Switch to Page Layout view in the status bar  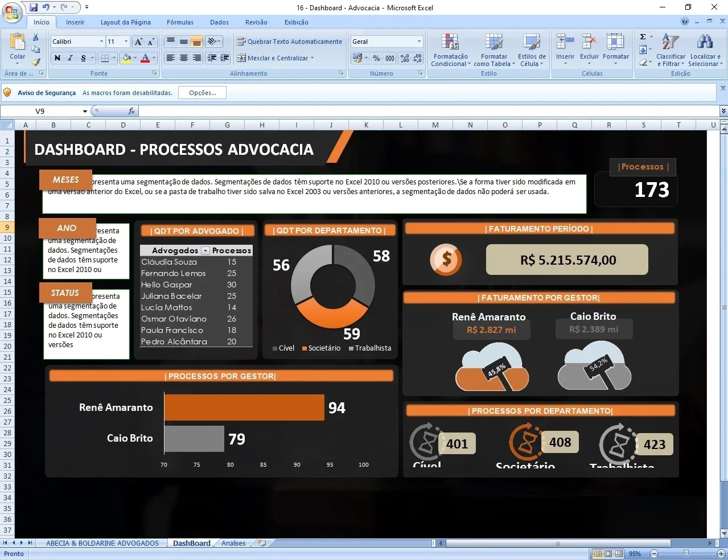pos(608,554)
